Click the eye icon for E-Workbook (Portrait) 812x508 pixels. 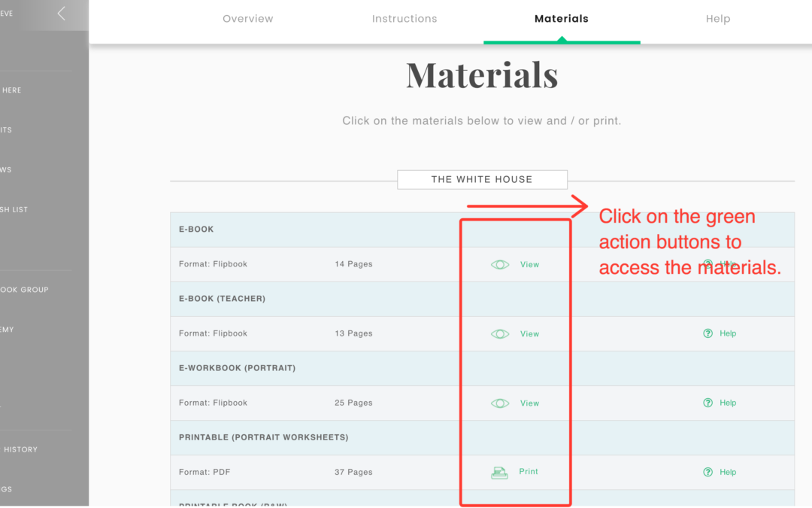click(500, 403)
